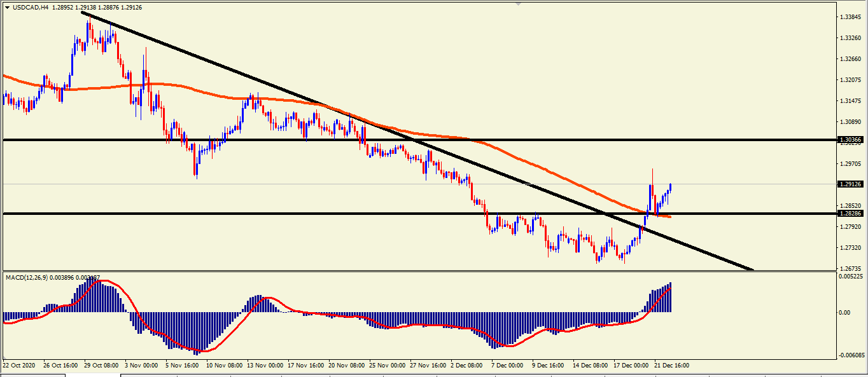Click the 20 Nov 08:00 time label
868x377 pixels.
click(x=346, y=366)
